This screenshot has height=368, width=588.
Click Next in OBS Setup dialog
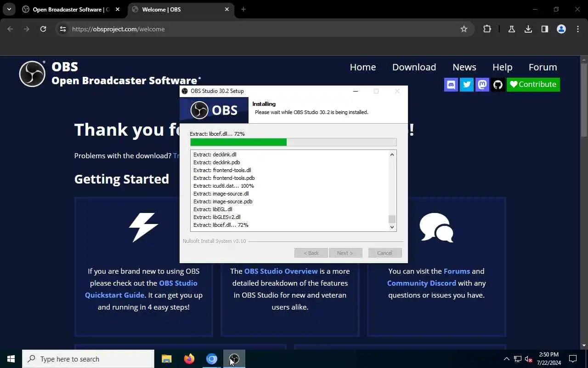tap(345, 253)
